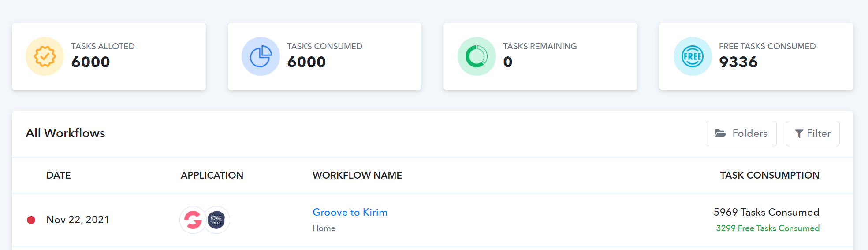The width and height of the screenshot is (868, 250).
Task: Click the WORKFLOW NAME column header
Action: [x=357, y=175]
